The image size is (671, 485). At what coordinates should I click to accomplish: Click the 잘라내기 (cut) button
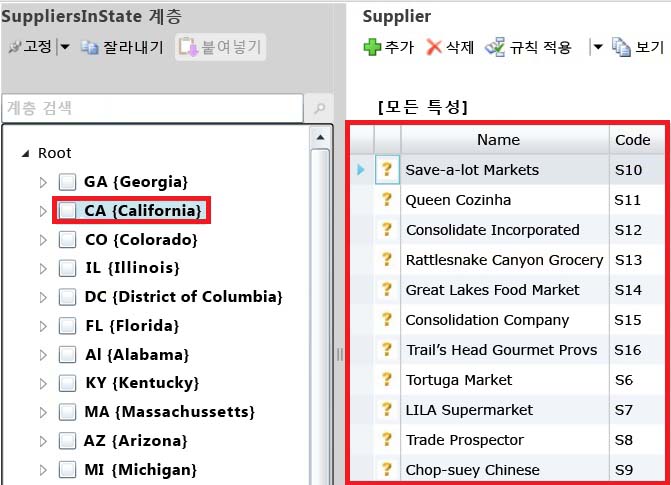coord(122,47)
